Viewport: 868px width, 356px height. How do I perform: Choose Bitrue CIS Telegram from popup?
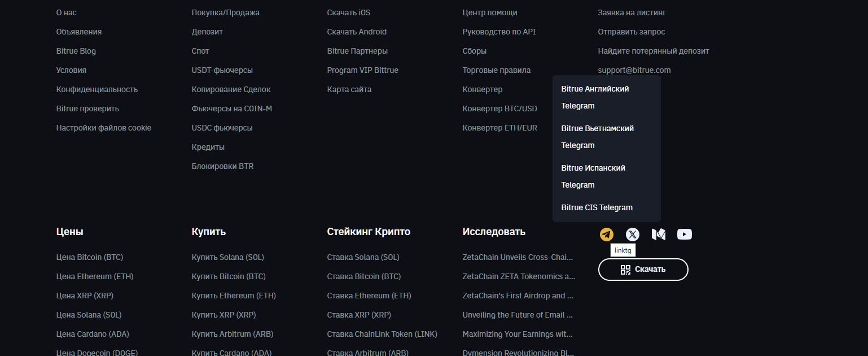597,207
